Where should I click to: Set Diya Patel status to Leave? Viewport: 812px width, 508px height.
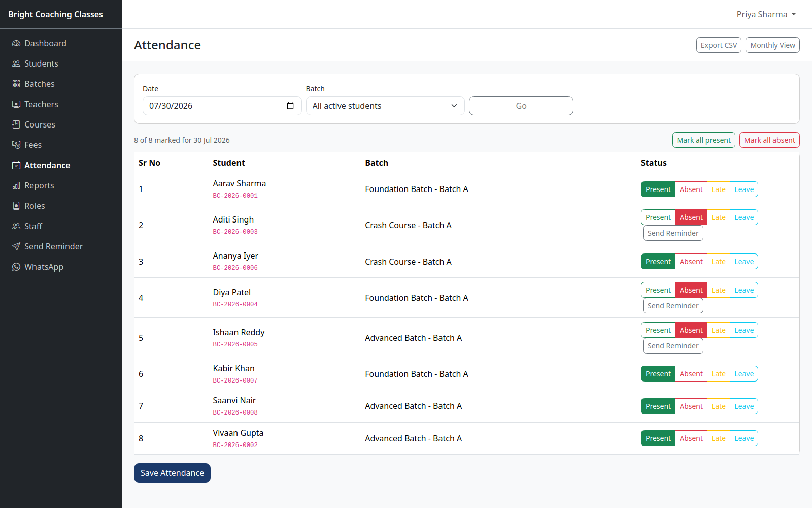(744, 290)
